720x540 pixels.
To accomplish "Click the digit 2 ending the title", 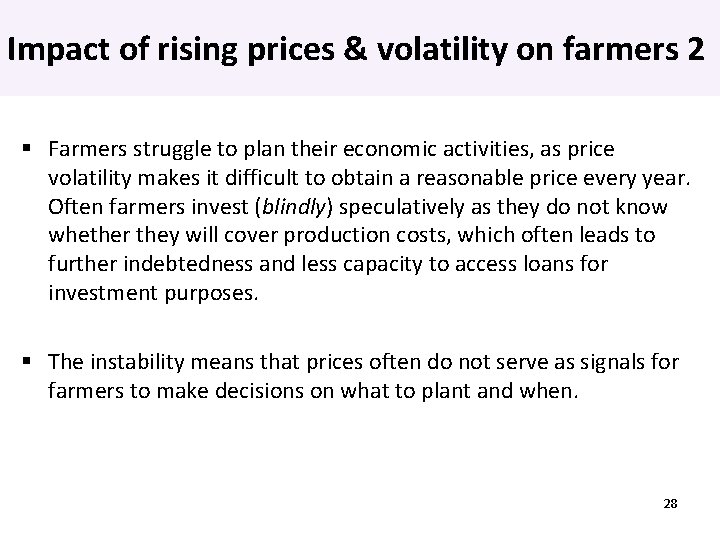I will [x=696, y=48].
